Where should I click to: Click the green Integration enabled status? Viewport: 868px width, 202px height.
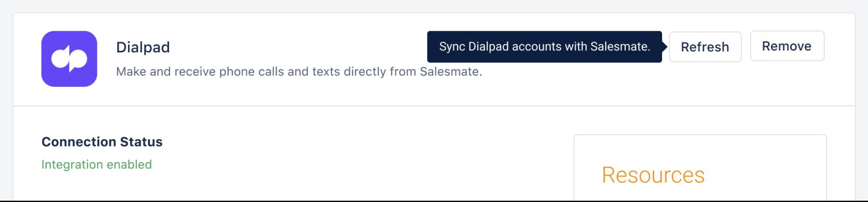pos(96,165)
